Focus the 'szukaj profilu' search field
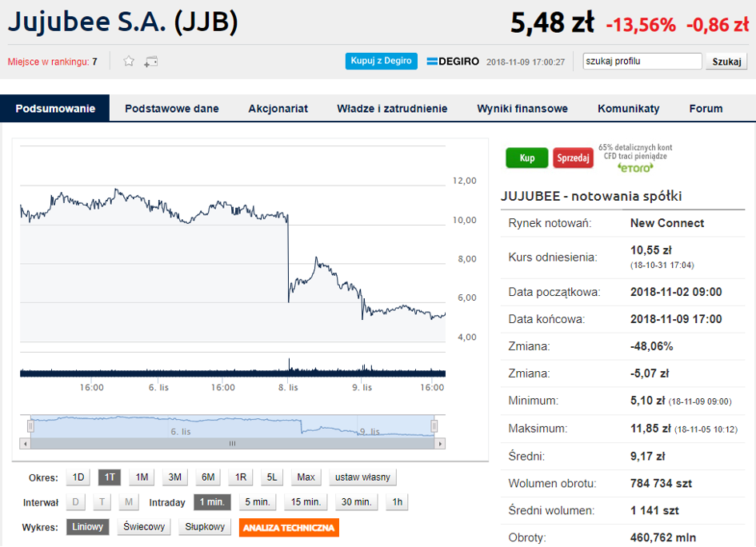 pyautogui.click(x=642, y=62)
